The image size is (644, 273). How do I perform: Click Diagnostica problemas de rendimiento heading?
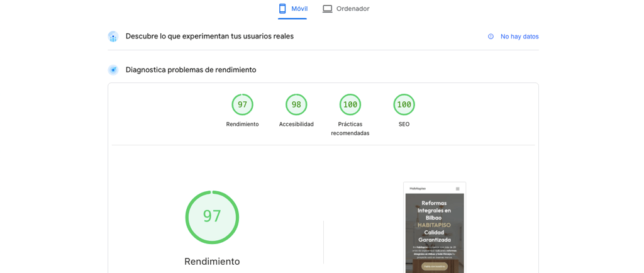point(191,70)
